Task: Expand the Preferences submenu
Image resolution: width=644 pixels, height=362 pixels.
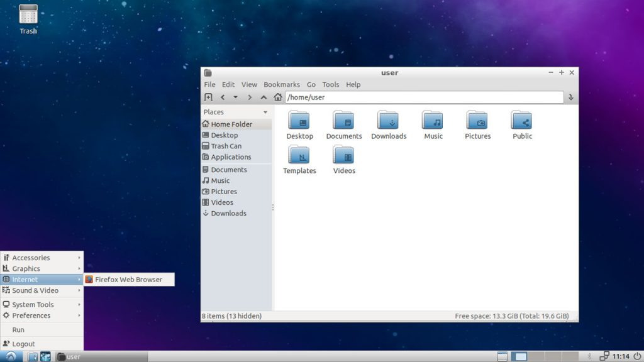Action: 42,315
